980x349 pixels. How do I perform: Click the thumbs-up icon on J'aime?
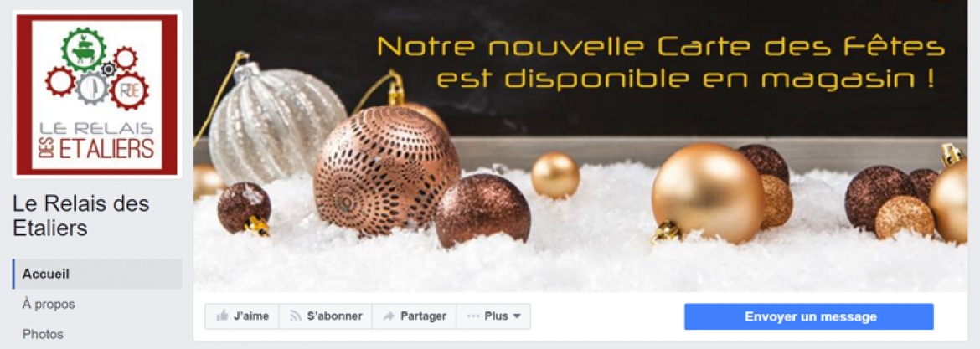click(222, 316)
